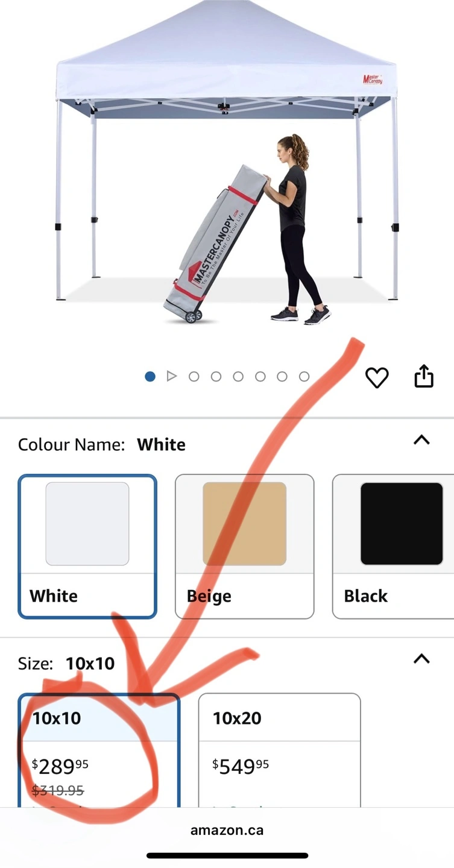The width and height of the screenshot is (454, 868).
Task: Select the Black colour option
Action: click(393, 546)
